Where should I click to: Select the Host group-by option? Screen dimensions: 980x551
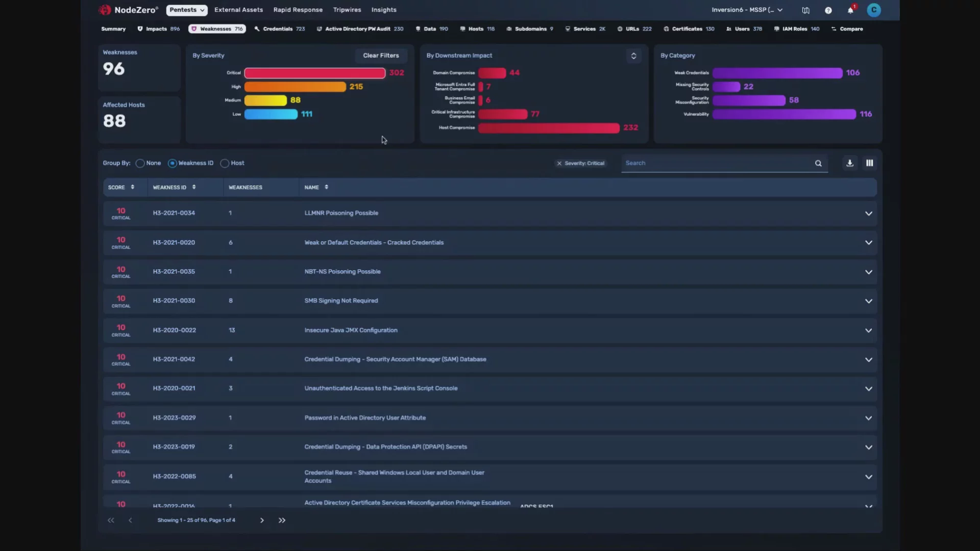point(225,163)
